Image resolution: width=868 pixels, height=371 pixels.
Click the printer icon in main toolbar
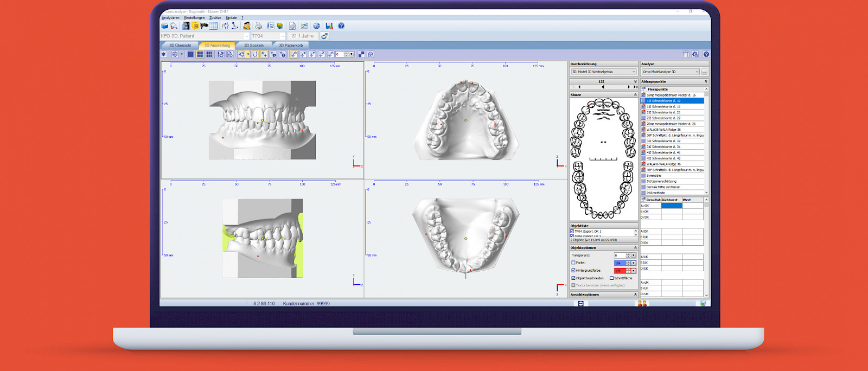[259, 26]
